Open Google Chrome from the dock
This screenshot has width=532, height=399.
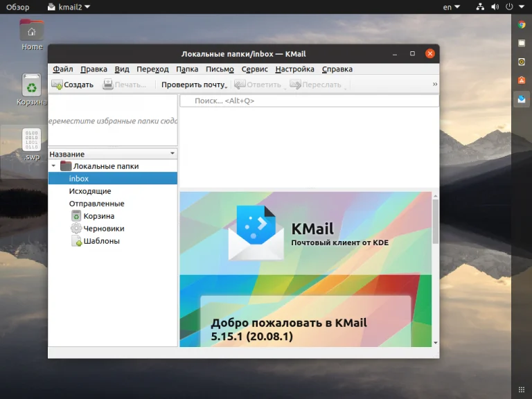(x=522, y=25)
